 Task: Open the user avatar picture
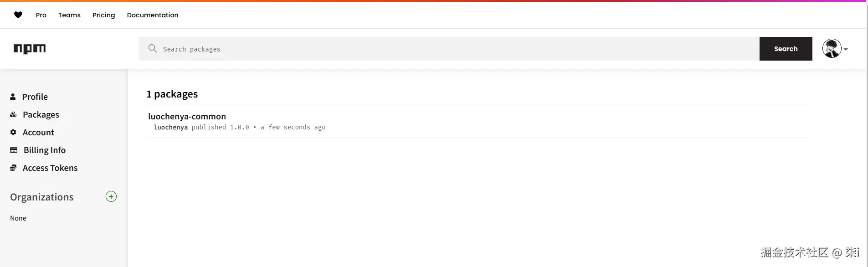(x=832, y=49)
